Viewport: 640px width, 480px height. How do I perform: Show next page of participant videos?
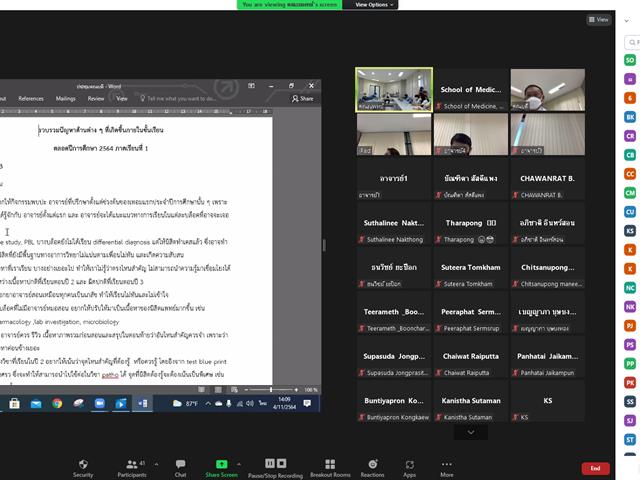pos(471,432)
